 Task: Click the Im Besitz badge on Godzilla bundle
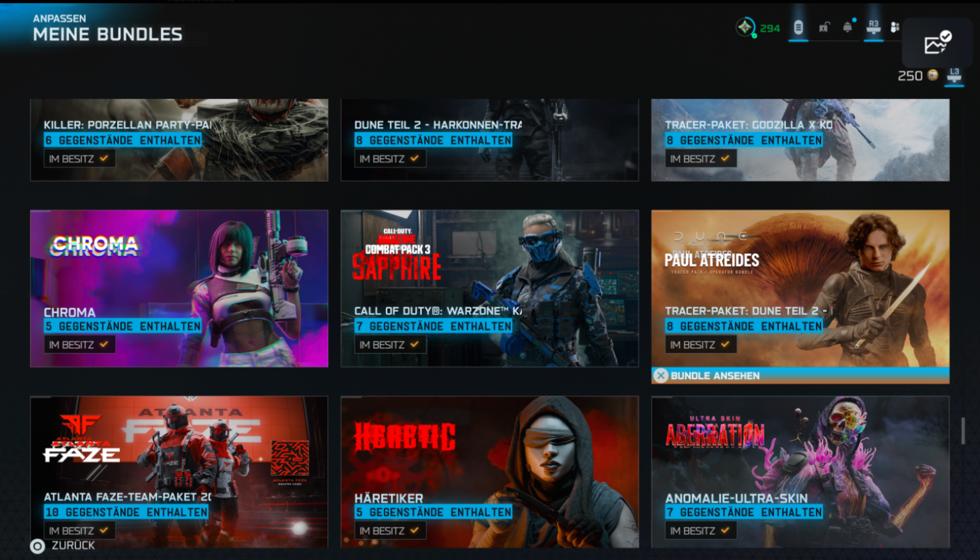pyautogui.click(x=701, y=158)
